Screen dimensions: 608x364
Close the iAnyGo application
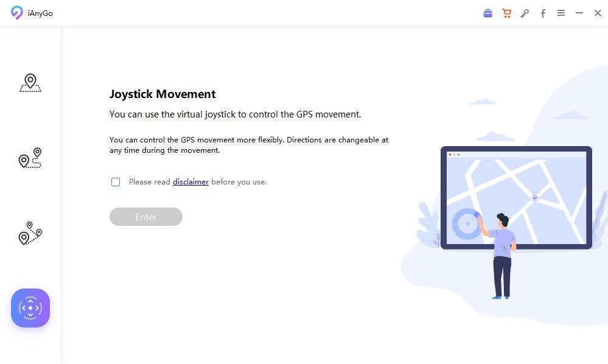coord(598,13)
